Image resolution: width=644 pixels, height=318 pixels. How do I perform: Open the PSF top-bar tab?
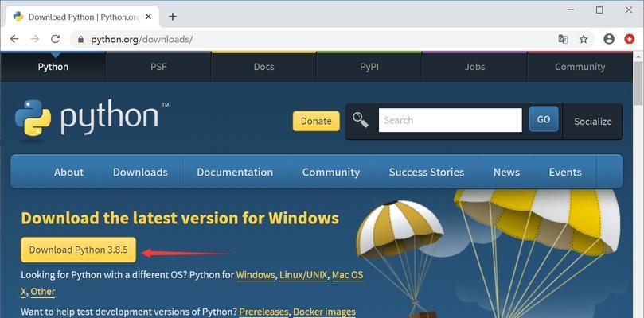tap(158, 67)
